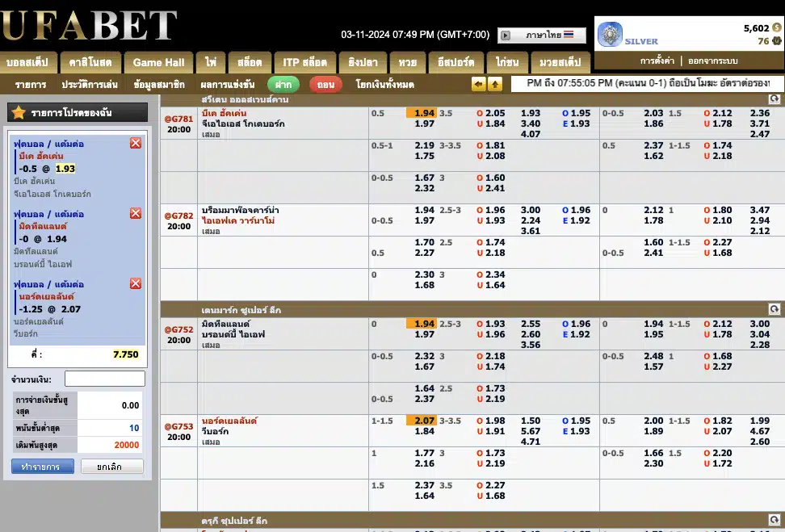Image resolution: width=785 pixels, height=532 pixels.
Task: Click the up arrow ticker icon
Action: 495,84
